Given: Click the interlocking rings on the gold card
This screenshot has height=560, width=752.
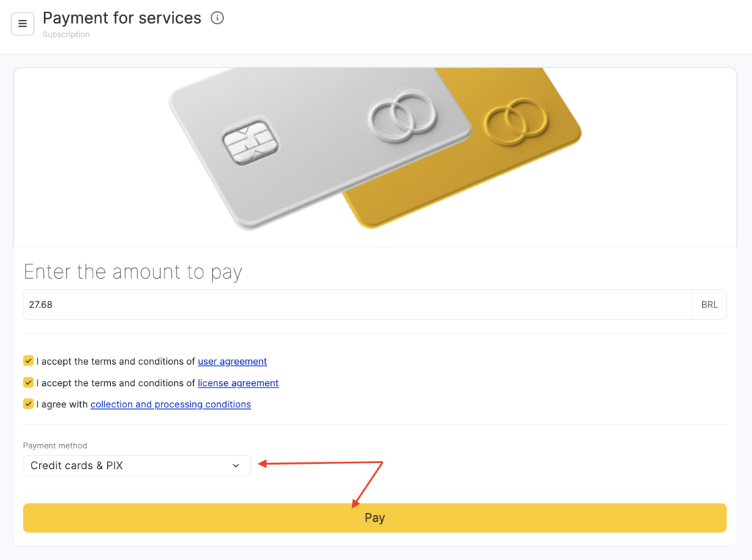Looking at the screenshot, I should point(516,120).
